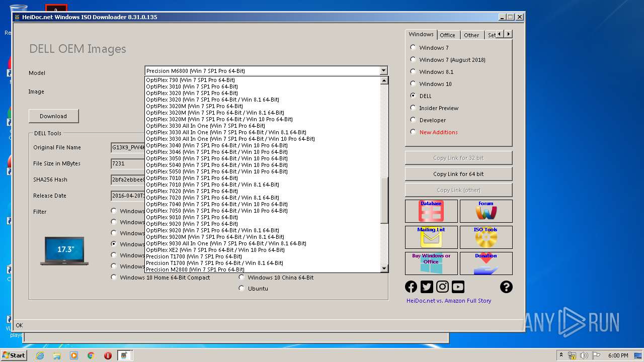Pick OptiPlex 3040 Win 7 / Win 10 entry

[262, 145]
